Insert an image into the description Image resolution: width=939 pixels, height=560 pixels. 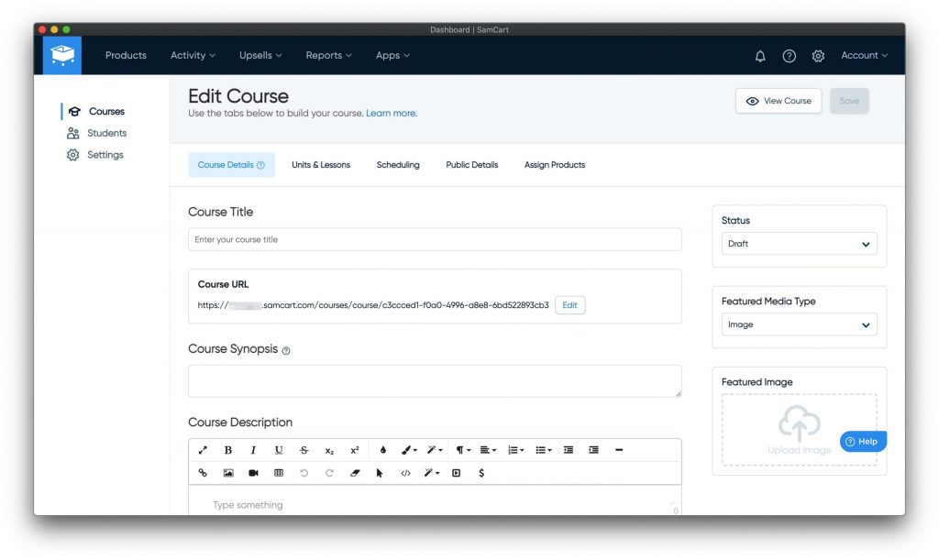(x=228, y=473)
